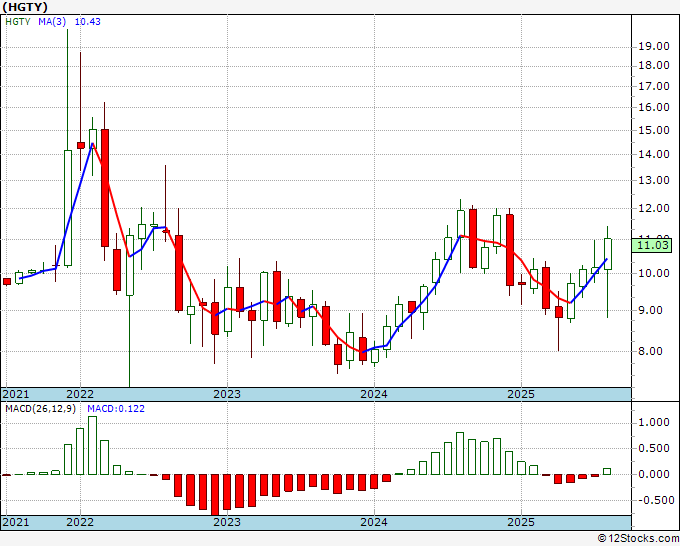This screenshot has height=546, width=680.
Task: Click the 10.00 price axis label
Action: [654, 273]
